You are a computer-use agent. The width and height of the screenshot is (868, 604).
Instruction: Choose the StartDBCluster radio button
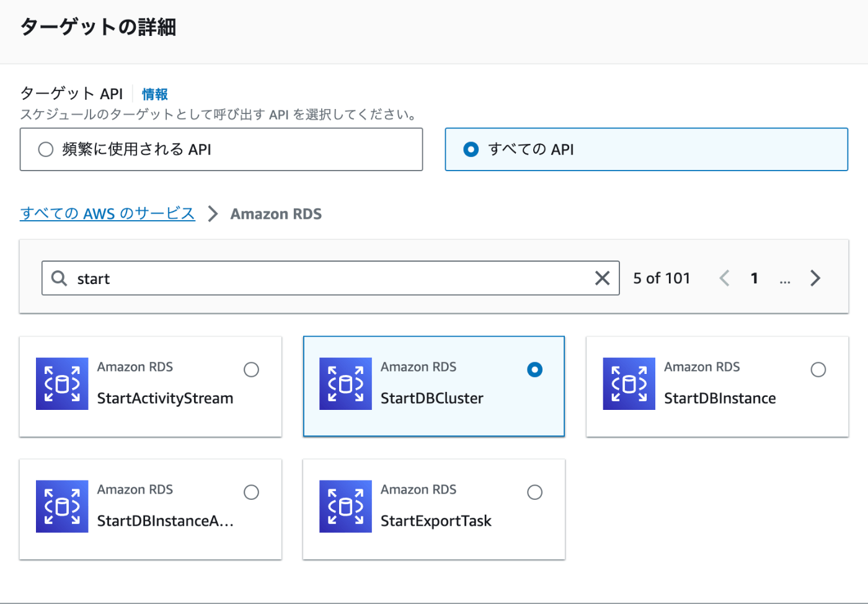pyautogui.click(x=534, y=370)
